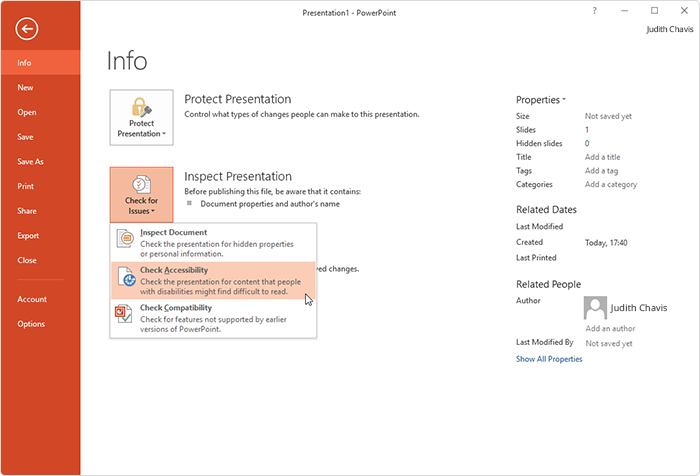
Task: Open the Share page
Action: coord(41,211)
